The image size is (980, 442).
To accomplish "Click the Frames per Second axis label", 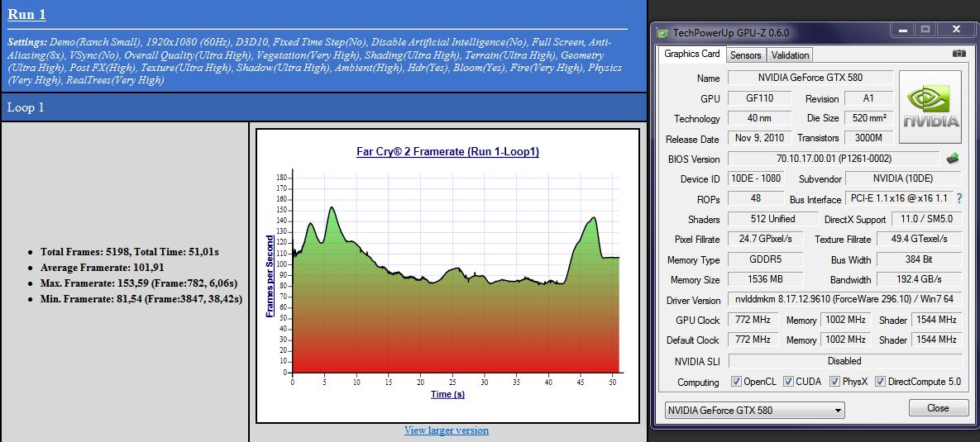I will click(x=270, y=275).
